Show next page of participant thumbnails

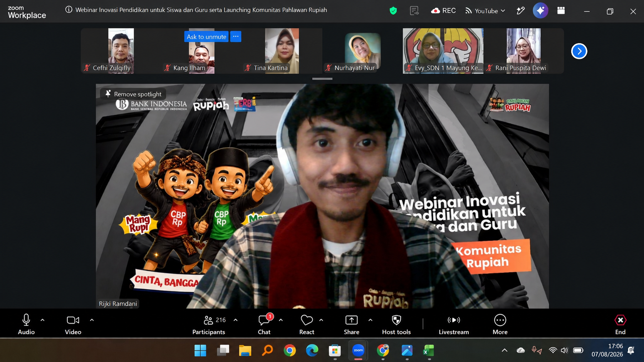[x=579, y=51]
